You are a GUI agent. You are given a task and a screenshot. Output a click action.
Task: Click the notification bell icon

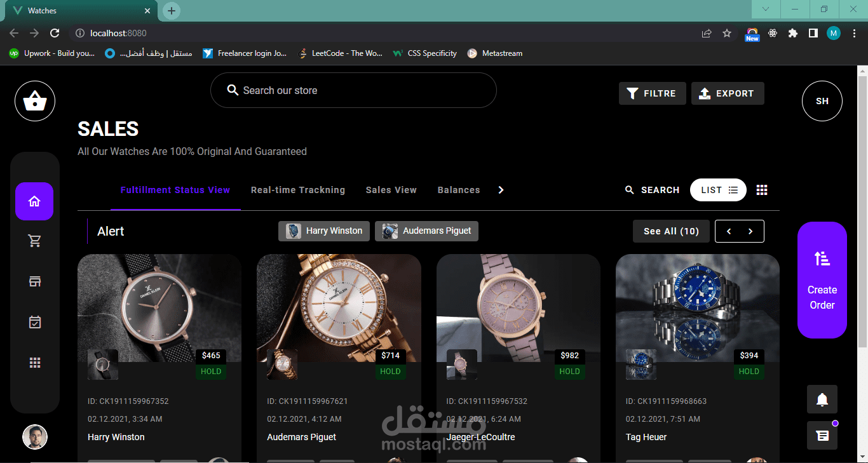click(822, 399)
